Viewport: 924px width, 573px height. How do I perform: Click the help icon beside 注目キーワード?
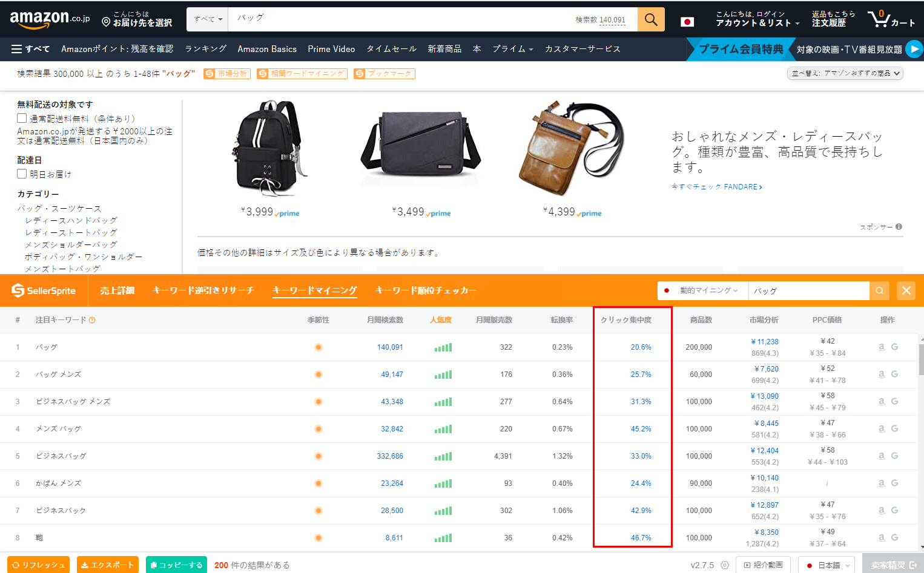click(92, 320)
